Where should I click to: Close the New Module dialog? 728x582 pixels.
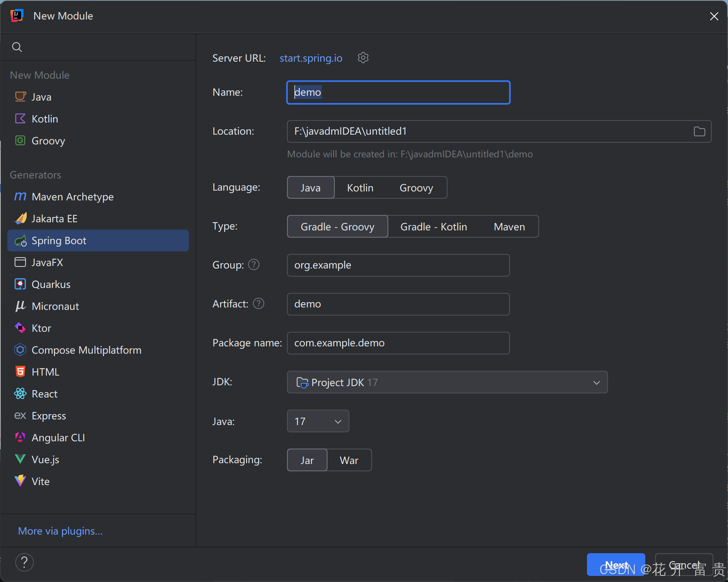tap(714, 16)
